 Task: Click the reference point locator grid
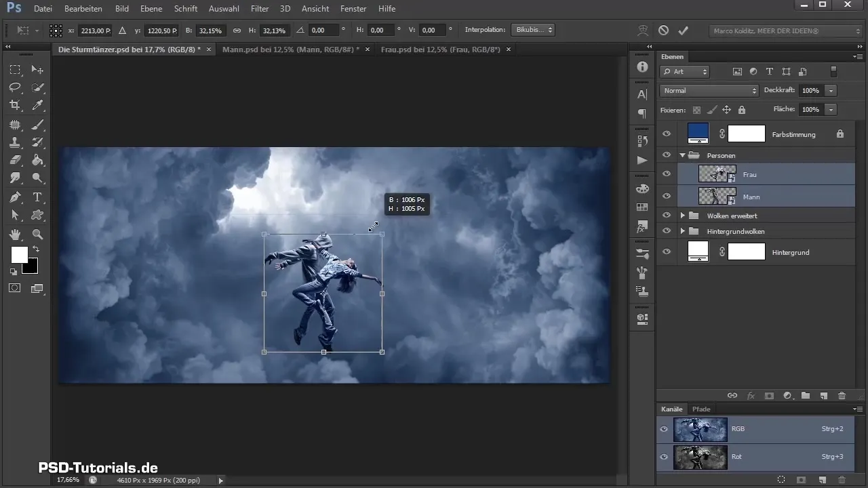pyautogui.click(x=56, y=30)
